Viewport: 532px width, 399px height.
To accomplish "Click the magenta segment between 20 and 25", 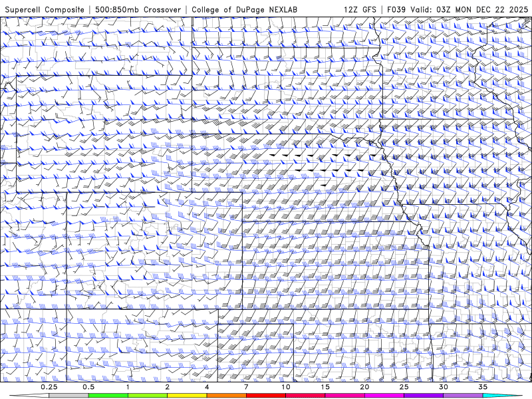I will point(384,396).
